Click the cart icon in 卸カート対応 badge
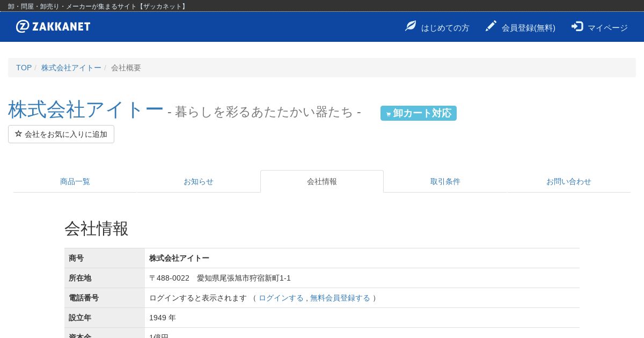The width and height of the screenshot is (644, 338). 389,114
